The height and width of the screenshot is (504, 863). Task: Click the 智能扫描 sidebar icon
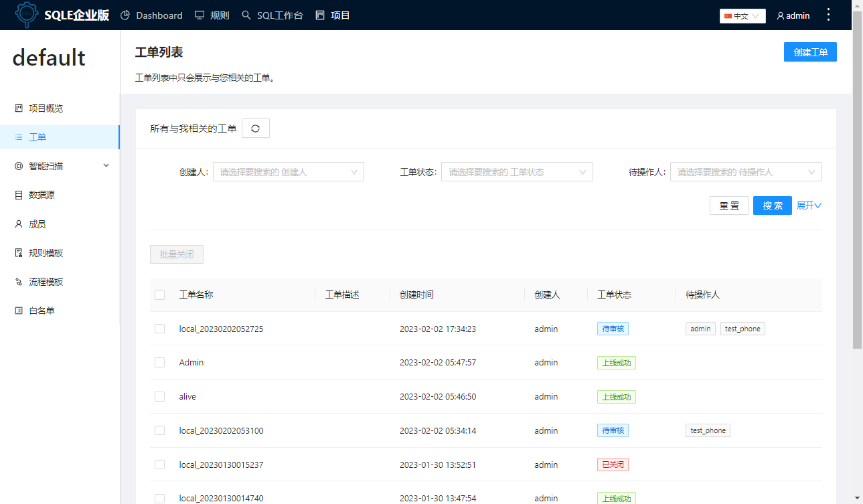19,166
